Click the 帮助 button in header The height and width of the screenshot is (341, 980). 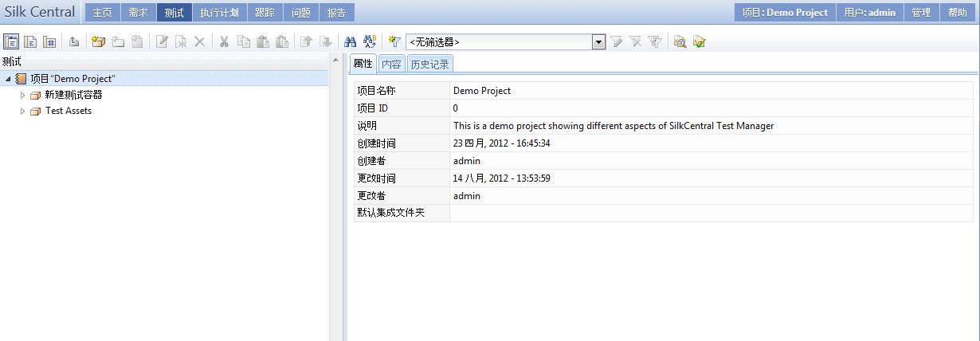[958, 13]
